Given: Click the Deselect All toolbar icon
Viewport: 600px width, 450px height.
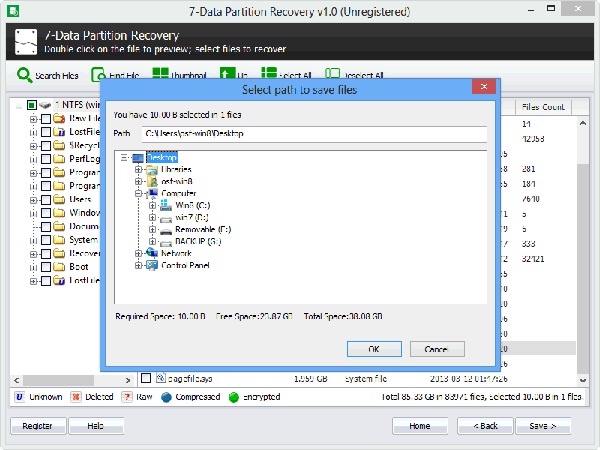Looking at the screenshot, I should 332,73.
